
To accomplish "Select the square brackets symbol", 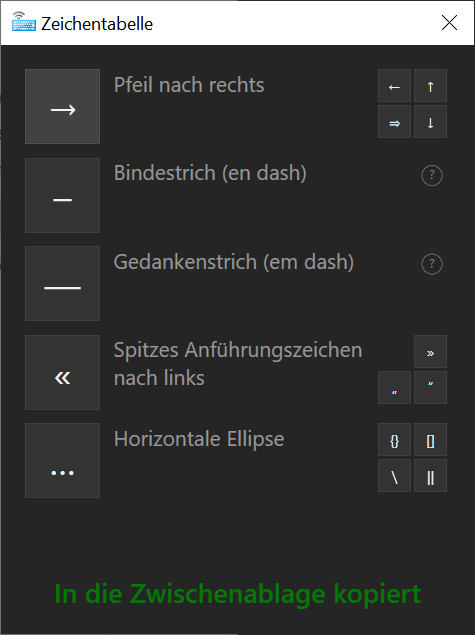I will [x=430, y=440].
